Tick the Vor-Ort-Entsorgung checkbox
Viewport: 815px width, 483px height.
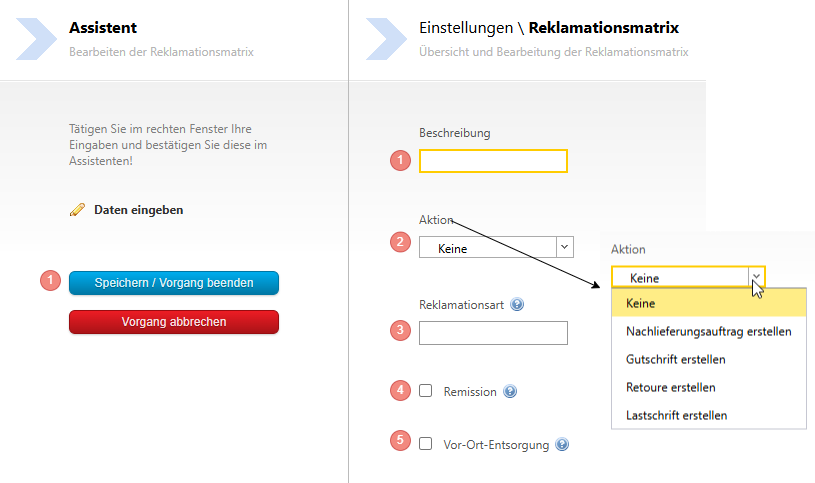(x=426, y=444)
